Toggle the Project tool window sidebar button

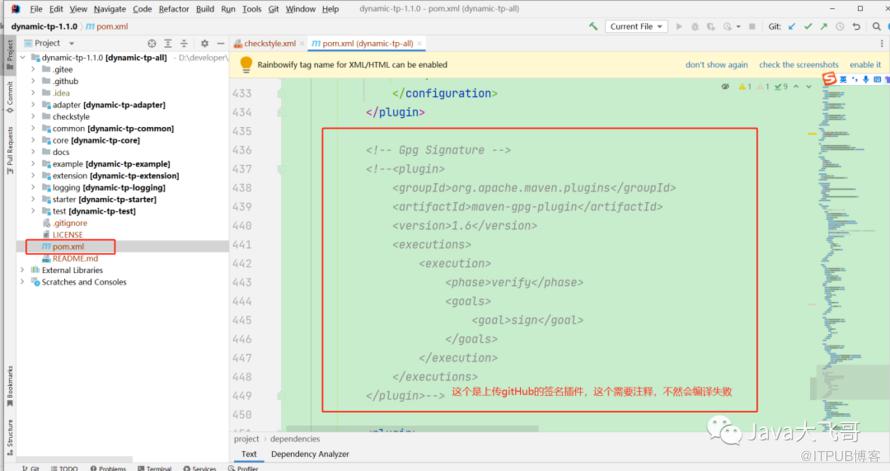[10, 52]
